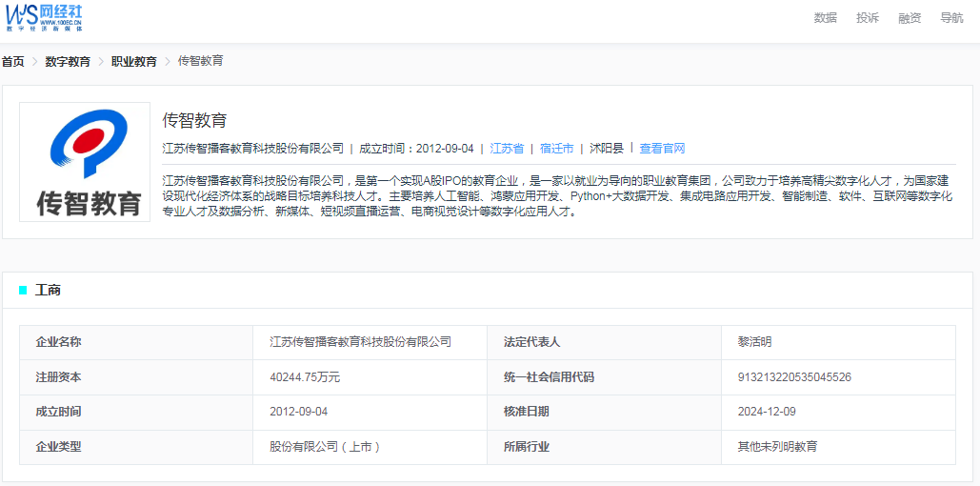Click the 2012-09-04 table value
This screenshot has width=980, height=486.
click(x=299, y=413)
